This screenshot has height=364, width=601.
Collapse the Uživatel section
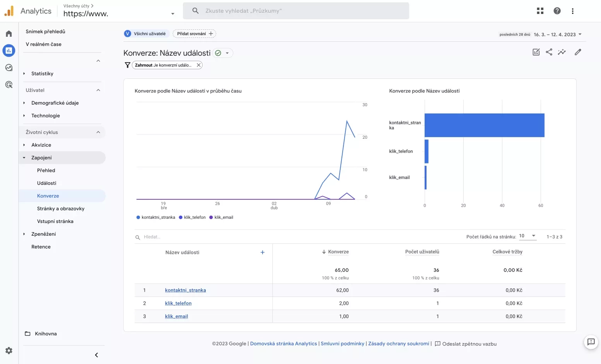click(98, 90)
